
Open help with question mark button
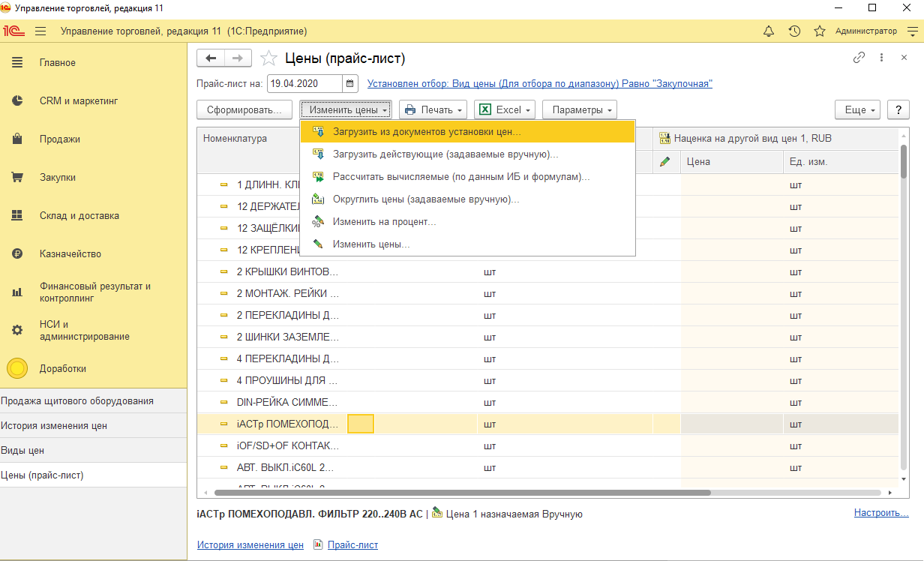pyautogui.click(x=898, y=109)
